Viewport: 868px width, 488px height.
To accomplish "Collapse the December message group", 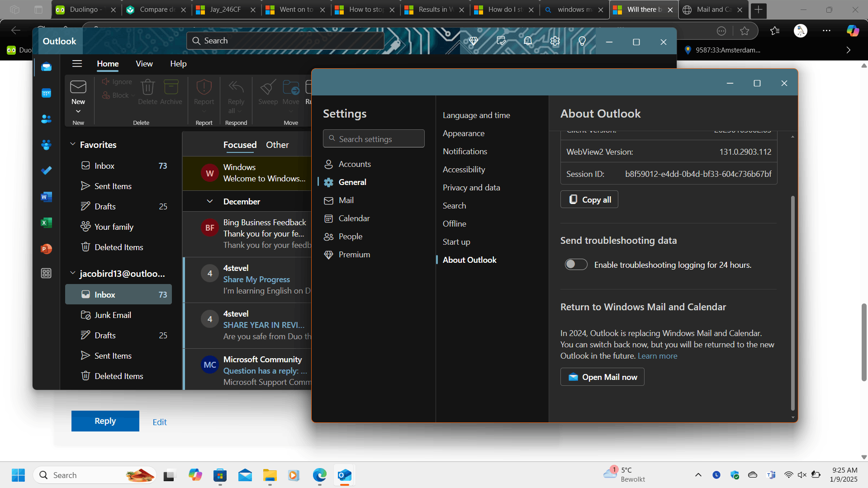I will point(210,201).
